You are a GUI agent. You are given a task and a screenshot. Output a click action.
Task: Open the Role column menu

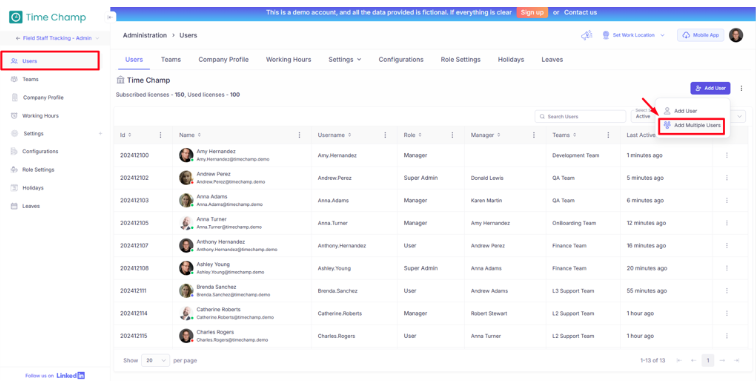[452, 135]
